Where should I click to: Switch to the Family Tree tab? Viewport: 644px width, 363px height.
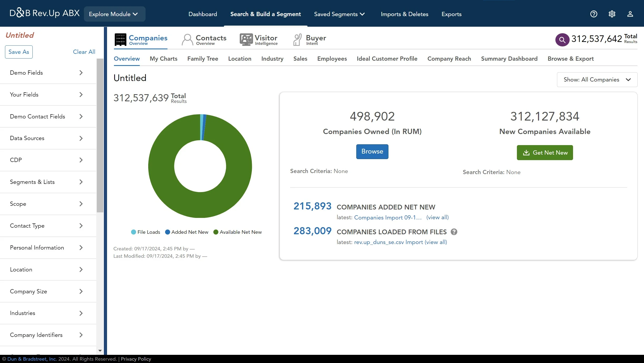[203, 59]
